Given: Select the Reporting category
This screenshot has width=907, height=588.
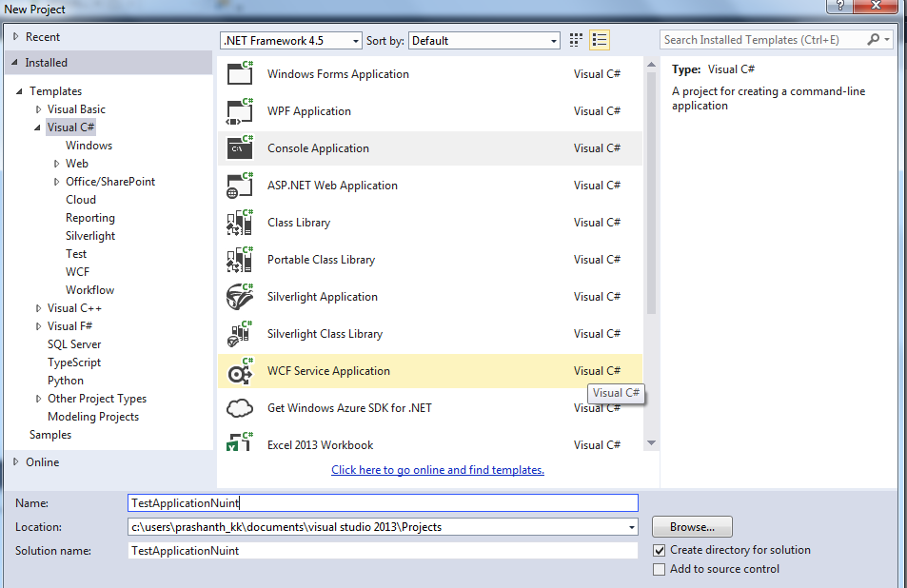Looking at the screenshot, I should click(90, 218).
